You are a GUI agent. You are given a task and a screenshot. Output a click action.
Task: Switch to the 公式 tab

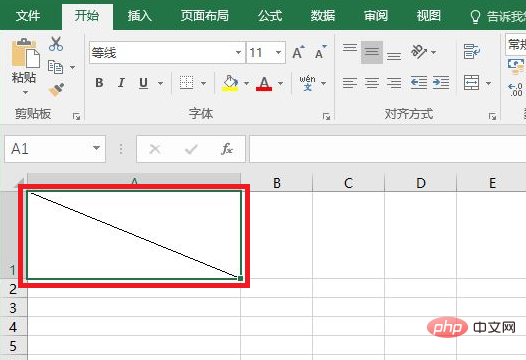point(270,15)
